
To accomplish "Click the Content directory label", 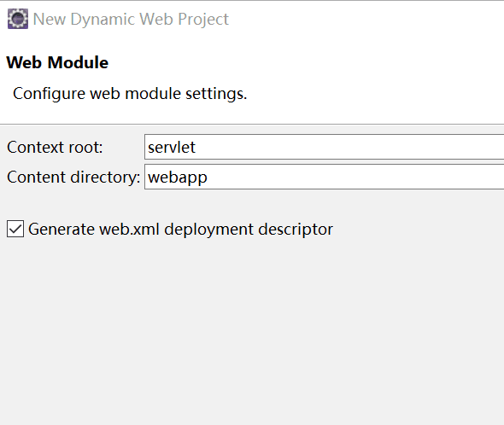I will (x=73, y=178).
